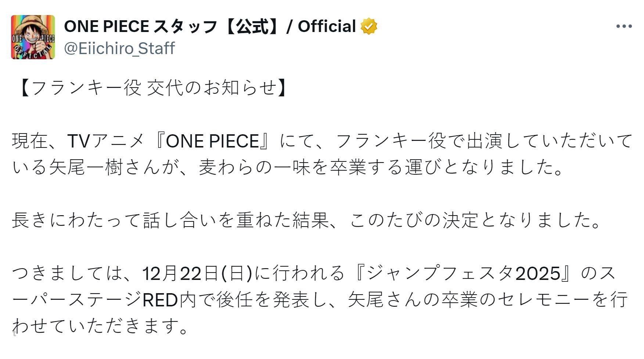The width and height of the screenshot is (644, 359).
Task: Click the sentence starting with 長きにわたって
Action: 307,220
